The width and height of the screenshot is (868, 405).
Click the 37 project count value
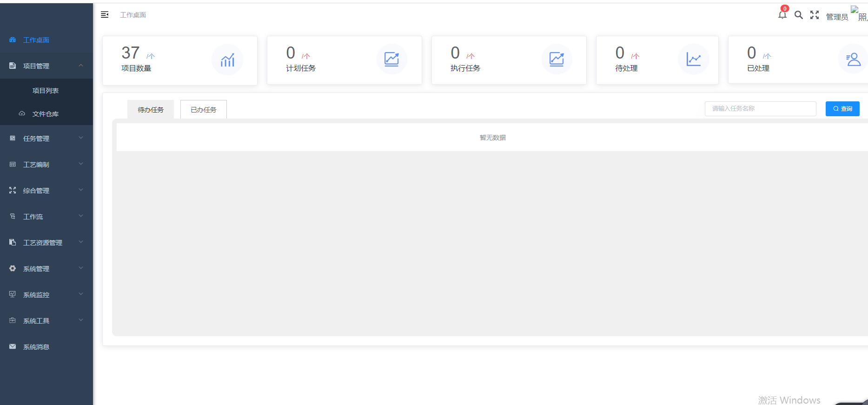(131, 53)
